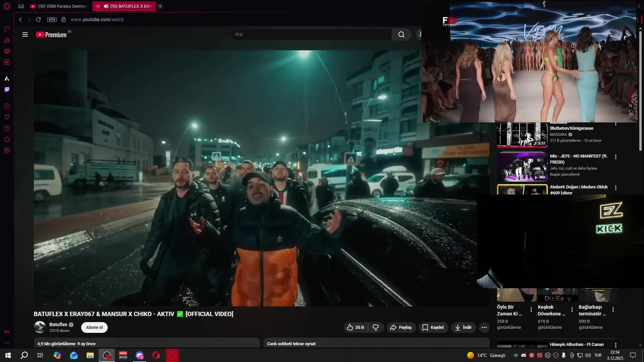644x362 pixels.
Task: Open the YouTube hamburger guide menu
Action: [25, 34]
